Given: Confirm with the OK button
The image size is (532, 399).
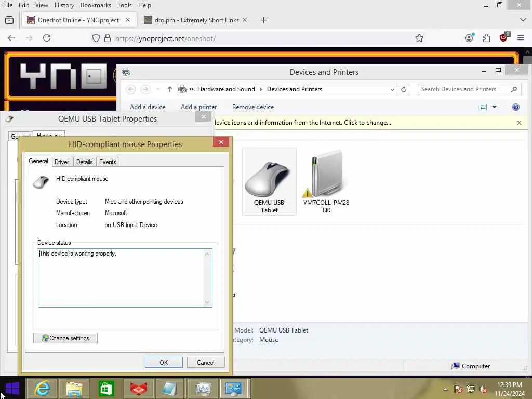Looking at the screenshot, I should [164, 362].
